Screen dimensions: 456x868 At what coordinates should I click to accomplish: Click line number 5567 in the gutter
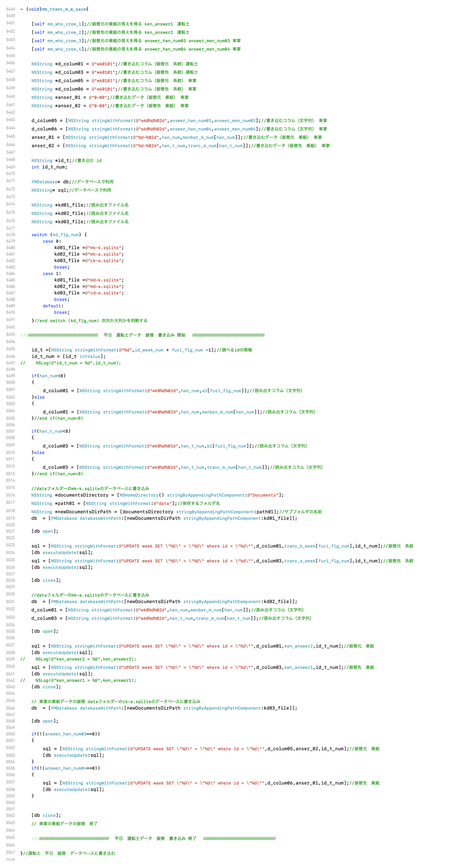point(10,853)
